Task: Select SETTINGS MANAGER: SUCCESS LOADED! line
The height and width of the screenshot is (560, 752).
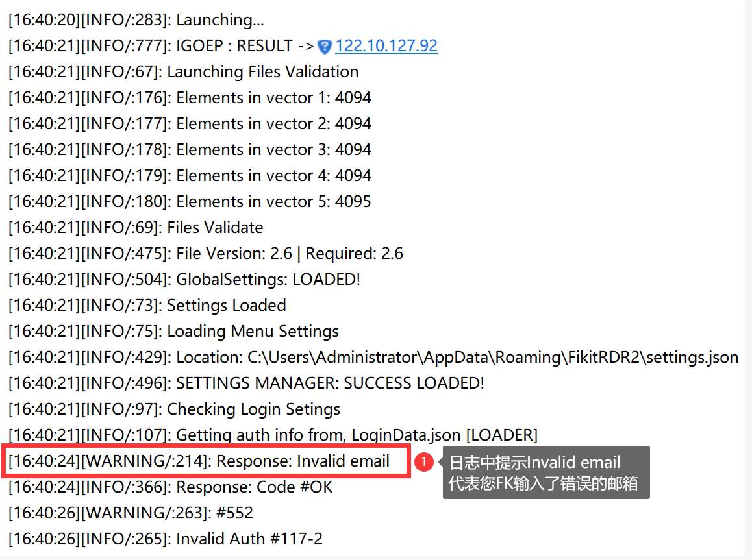Action: (x=246, y=383)
